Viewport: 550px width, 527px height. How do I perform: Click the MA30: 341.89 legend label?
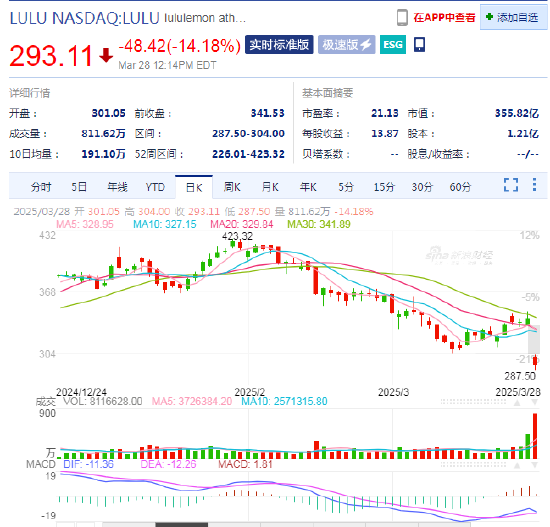[x=318, y=224]
